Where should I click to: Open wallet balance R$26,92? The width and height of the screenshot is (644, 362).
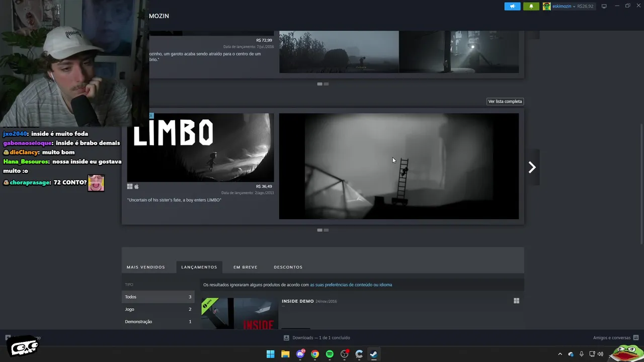pyautogui.click(x=585, y=7)
